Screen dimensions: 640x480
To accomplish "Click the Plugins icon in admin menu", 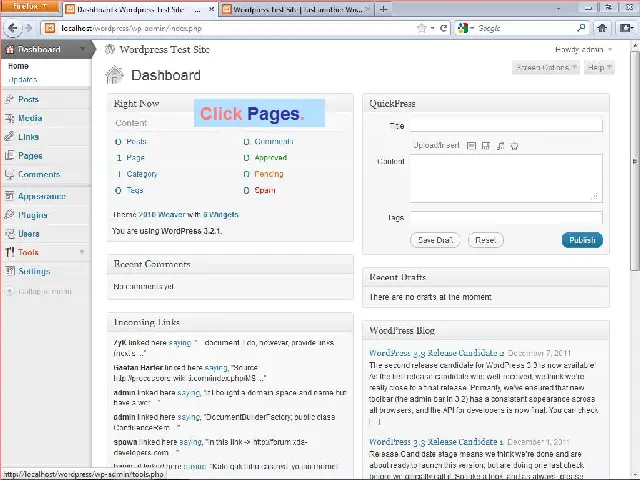I will tap(9, 215).
